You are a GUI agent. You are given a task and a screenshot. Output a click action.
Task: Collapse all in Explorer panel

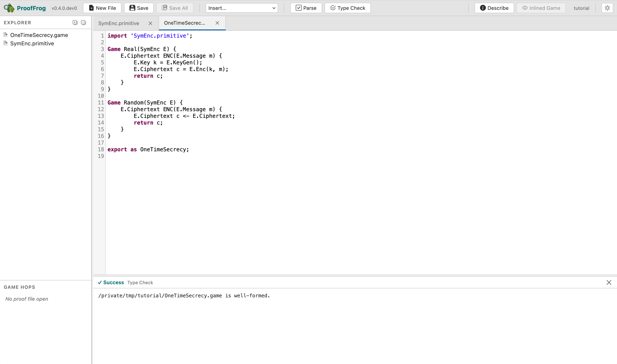tap(83, 23)
